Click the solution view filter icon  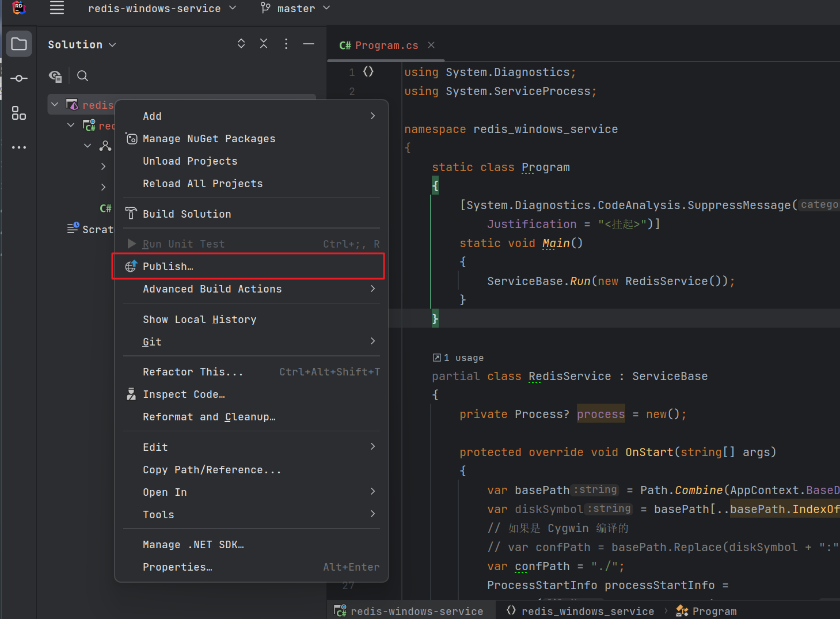55,76
